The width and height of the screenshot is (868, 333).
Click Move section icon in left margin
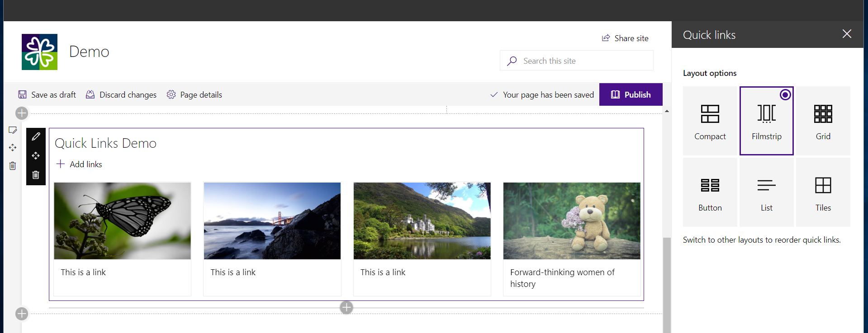[13, 148]
